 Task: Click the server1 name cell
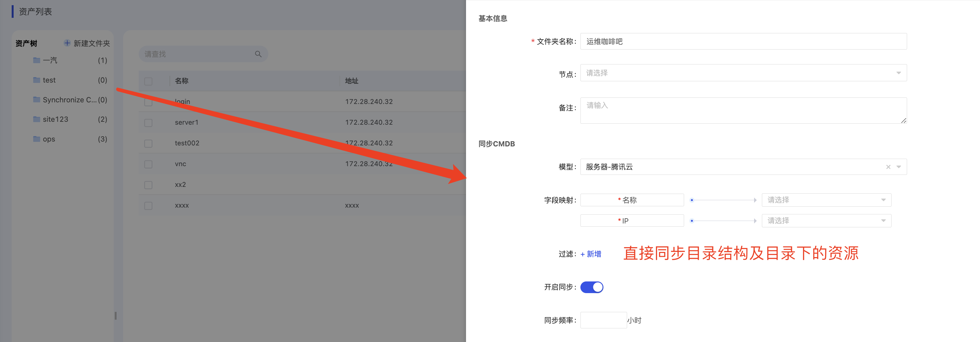[x=186, y=122]
